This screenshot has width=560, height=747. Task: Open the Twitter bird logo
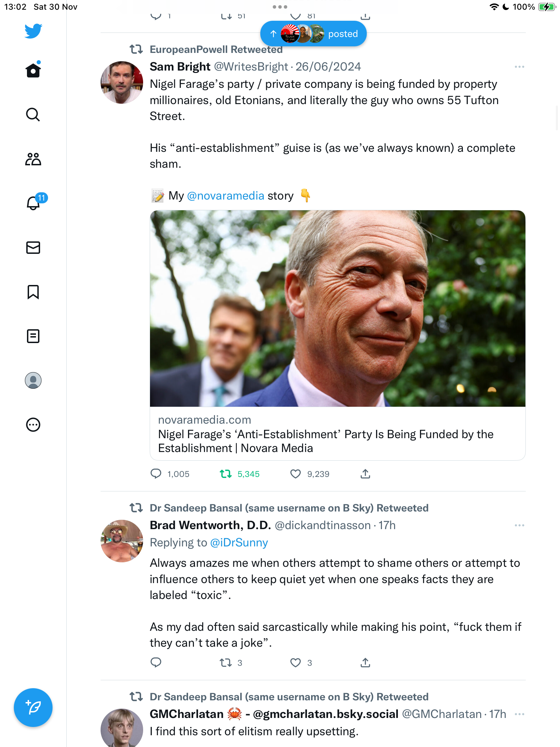coord(33,31)
